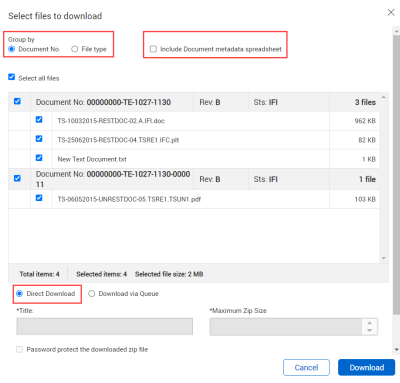The height and width of the screenshot is (383, 400).
Task: Close the Select files to download dialog
Action: pos(391,12)
